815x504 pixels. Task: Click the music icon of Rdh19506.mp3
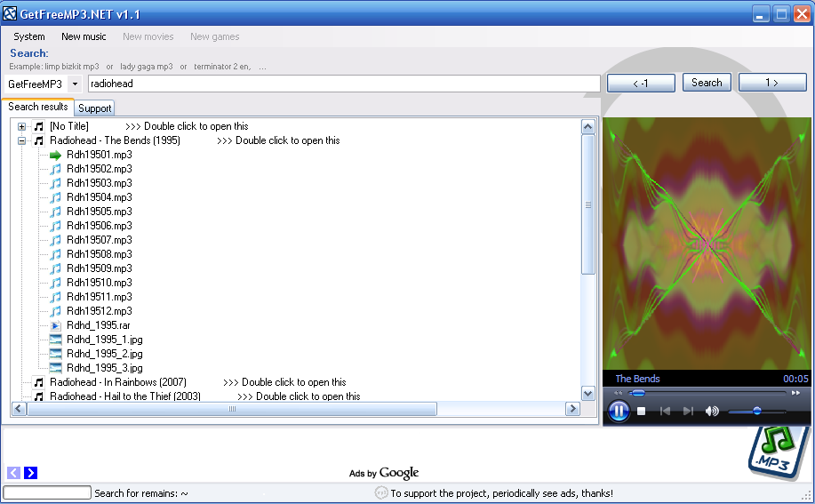click(56, 226)
